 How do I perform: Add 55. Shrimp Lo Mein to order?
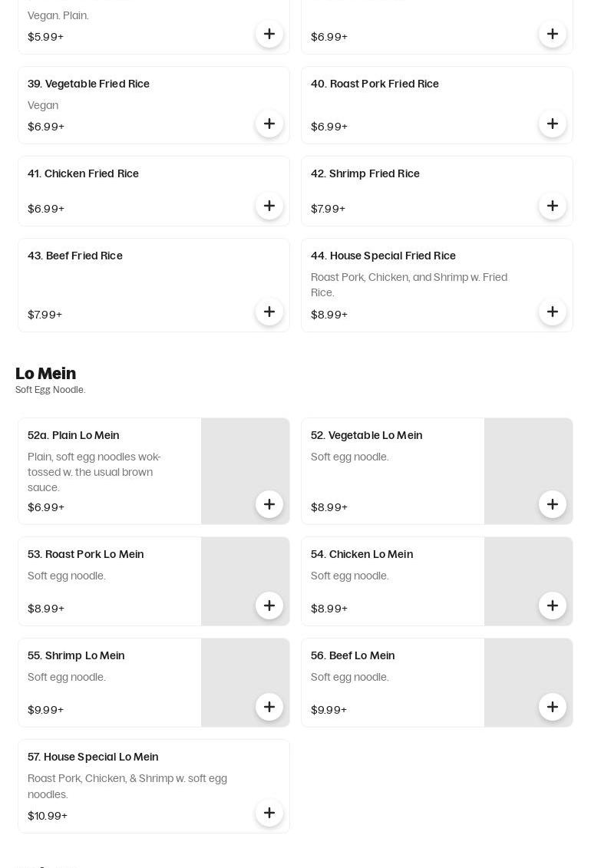tap(269, 707)
